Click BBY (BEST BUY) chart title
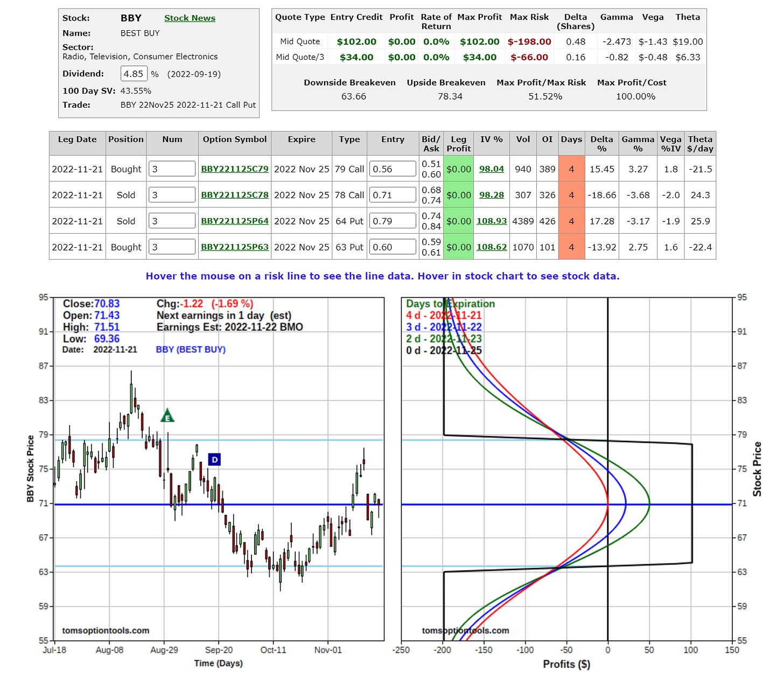This screenshot has width=784, height=692. 191,350
